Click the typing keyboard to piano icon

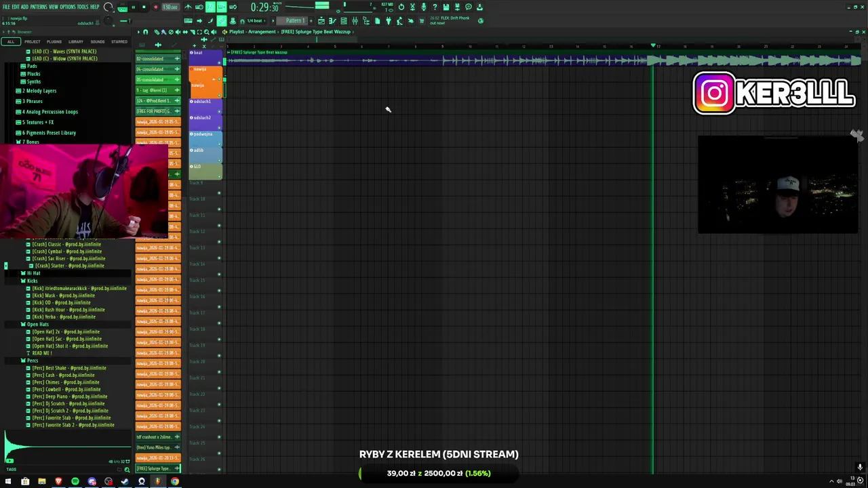click(x=189, y=20)
